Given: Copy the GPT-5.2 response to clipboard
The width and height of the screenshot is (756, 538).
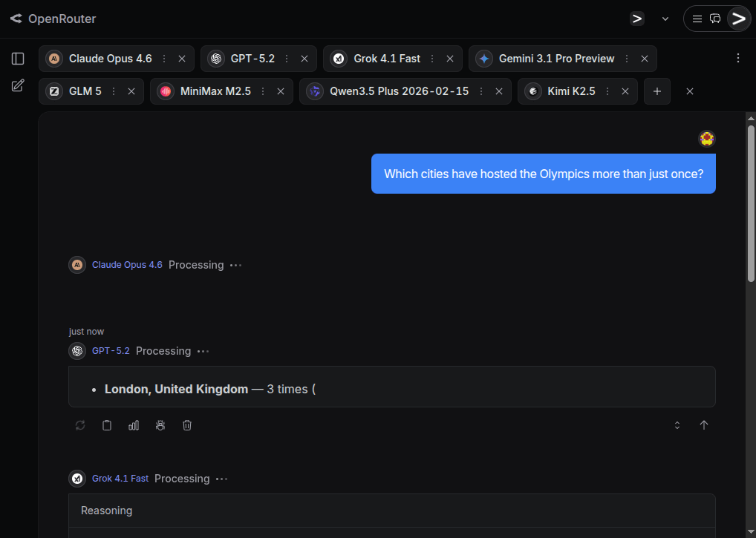Looking at the screenshot, I should tap(107, 425).
